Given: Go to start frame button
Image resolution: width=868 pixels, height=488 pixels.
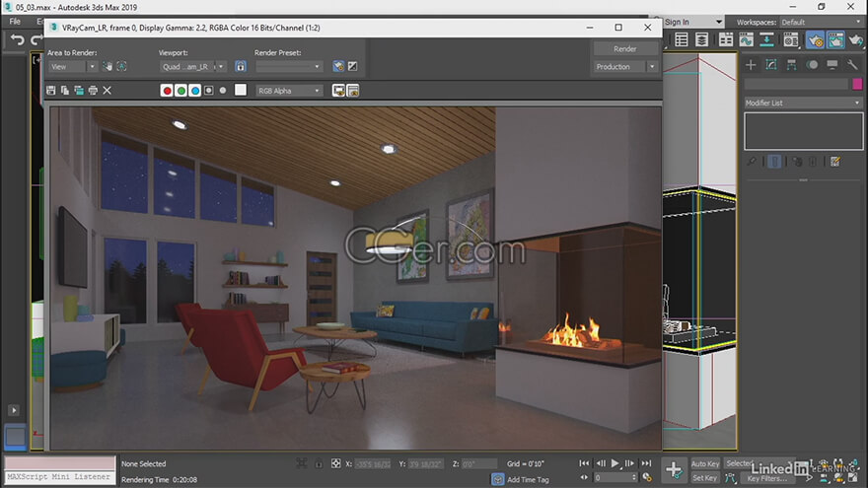Looking at the screenshot, I should click(x=584, y=463).
